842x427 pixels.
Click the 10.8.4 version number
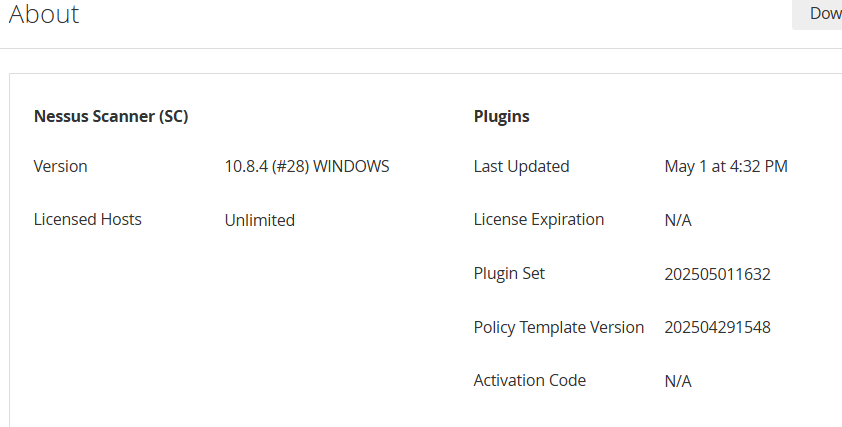(x=246, y=166)
